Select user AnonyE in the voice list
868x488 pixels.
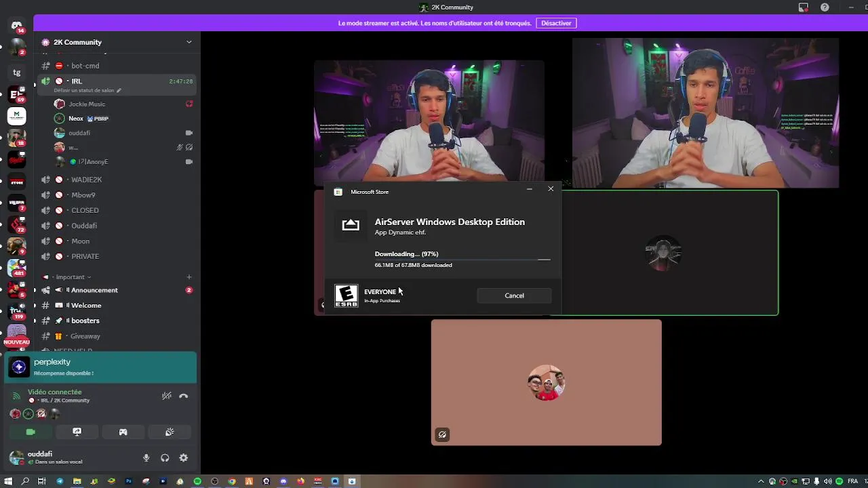click(123, 162)
